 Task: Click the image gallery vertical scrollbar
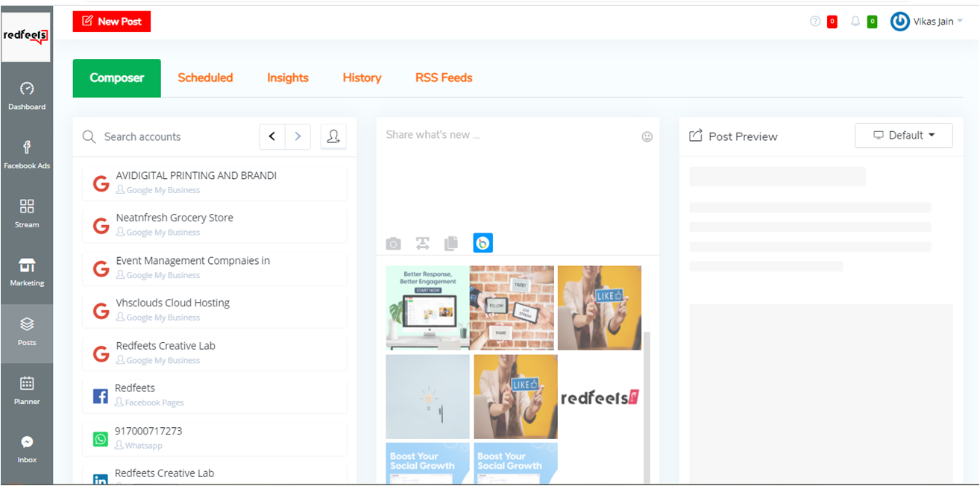click(647, 406)
